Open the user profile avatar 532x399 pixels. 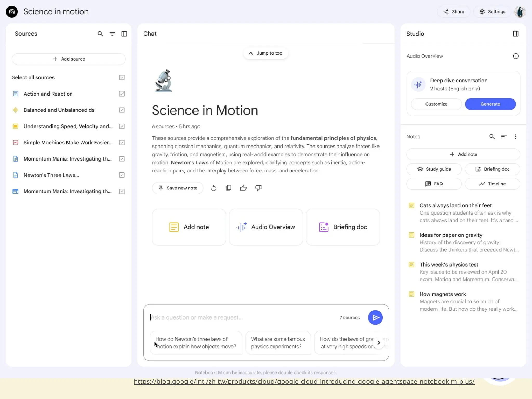click(x=520, y=12)
